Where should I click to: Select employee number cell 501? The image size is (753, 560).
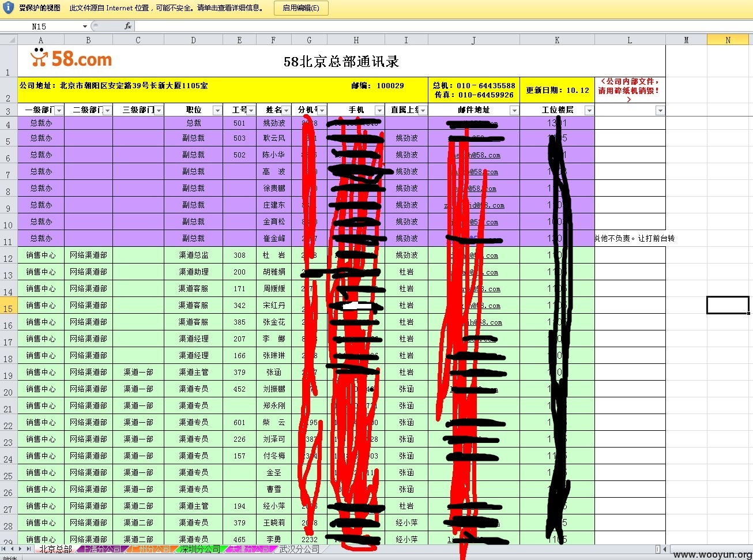tap(239, 123)
